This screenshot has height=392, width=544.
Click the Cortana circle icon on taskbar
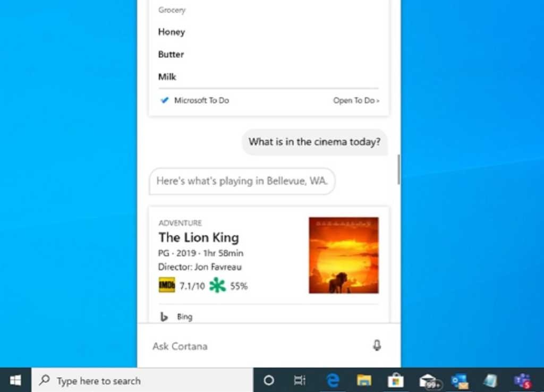[268, 380]
